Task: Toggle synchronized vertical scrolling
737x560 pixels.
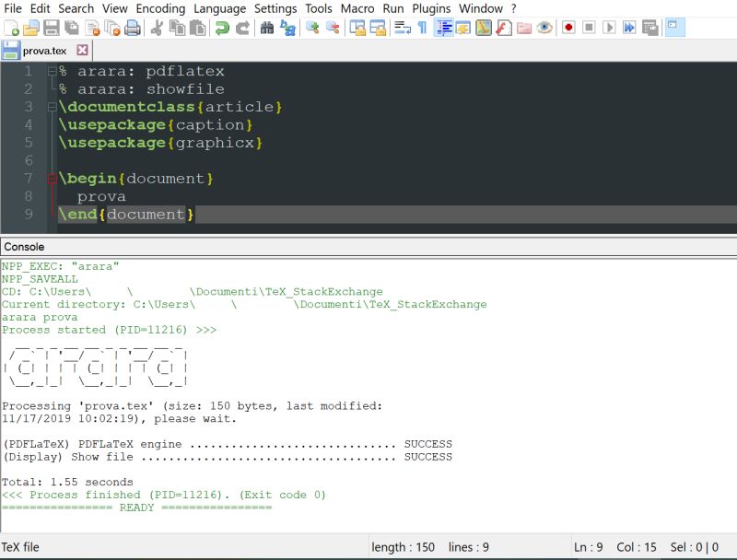Action: click(x=357, y=28)
